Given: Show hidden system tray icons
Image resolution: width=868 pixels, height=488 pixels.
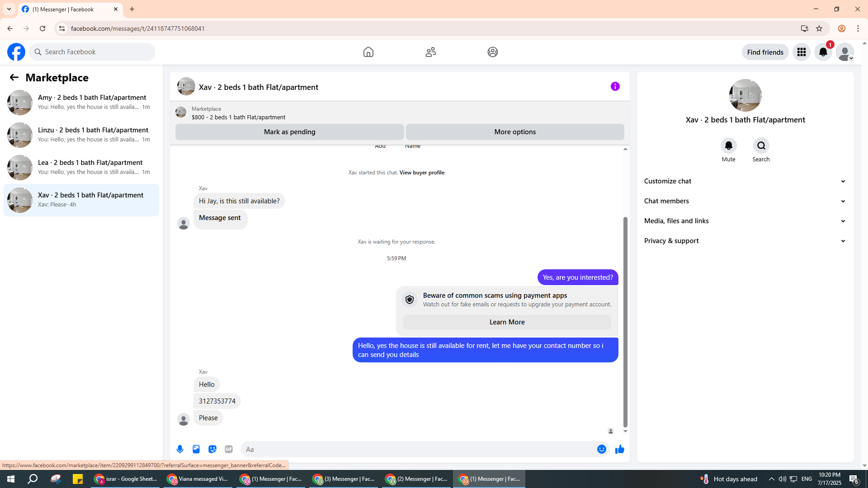Looking at the screenshot, I should 772,479.
